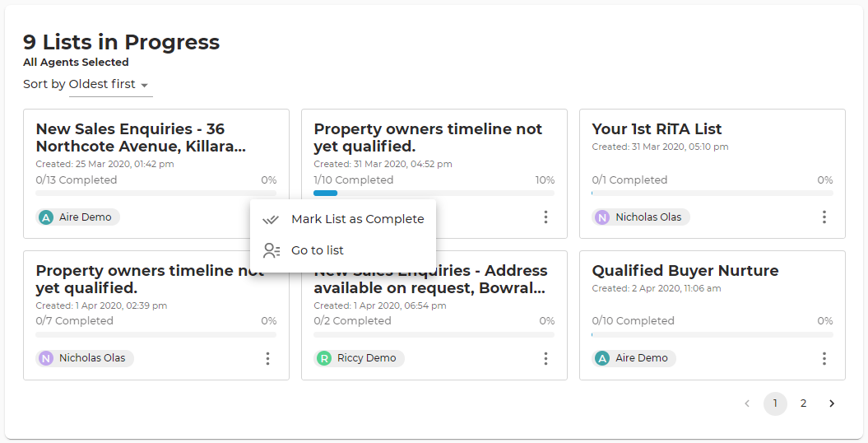
Task: Open kebab menu on Your 1st RiTA List card
Action: (824, 217)
